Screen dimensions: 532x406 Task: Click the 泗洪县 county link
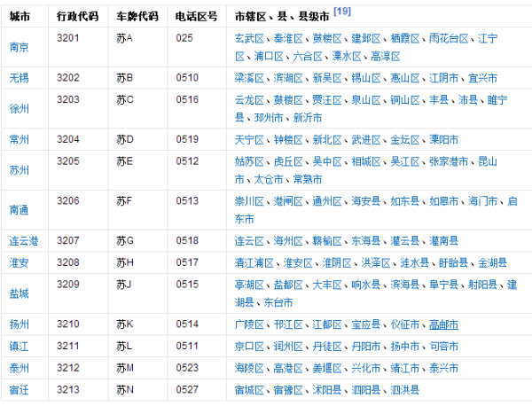pos(405,390)
